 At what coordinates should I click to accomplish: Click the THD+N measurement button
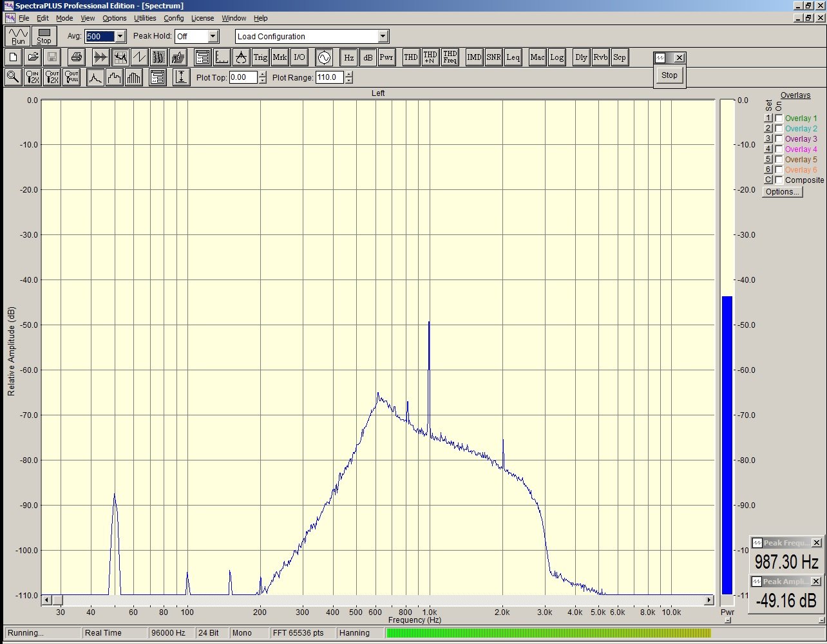[430, 57]
